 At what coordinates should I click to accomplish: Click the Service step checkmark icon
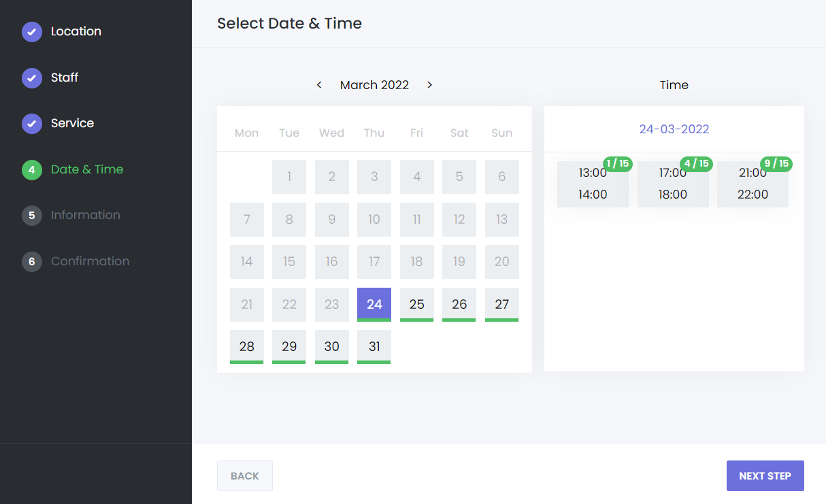[32, 124]
